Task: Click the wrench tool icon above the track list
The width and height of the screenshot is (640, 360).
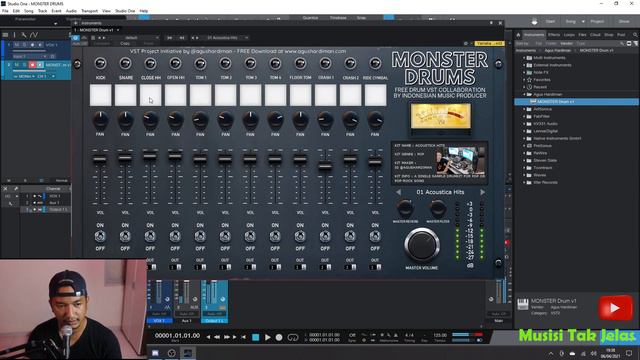Action: [x=24, y=35]
